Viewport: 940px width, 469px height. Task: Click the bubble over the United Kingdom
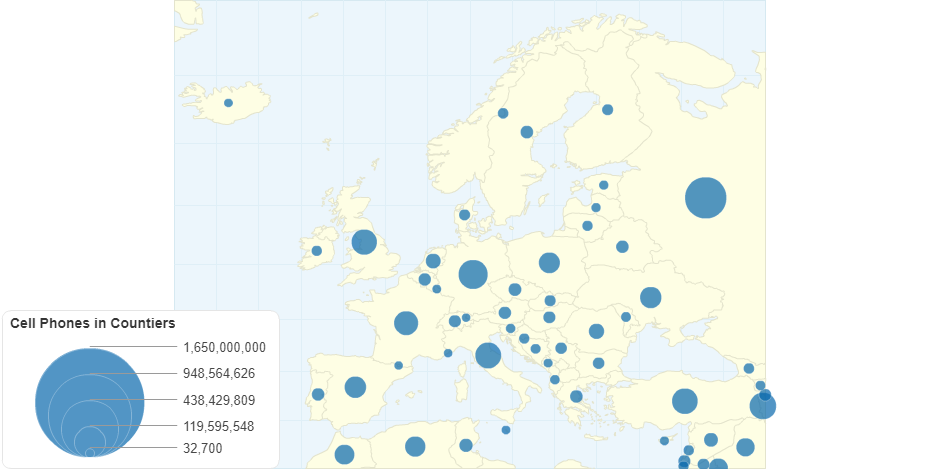[364, 242]
